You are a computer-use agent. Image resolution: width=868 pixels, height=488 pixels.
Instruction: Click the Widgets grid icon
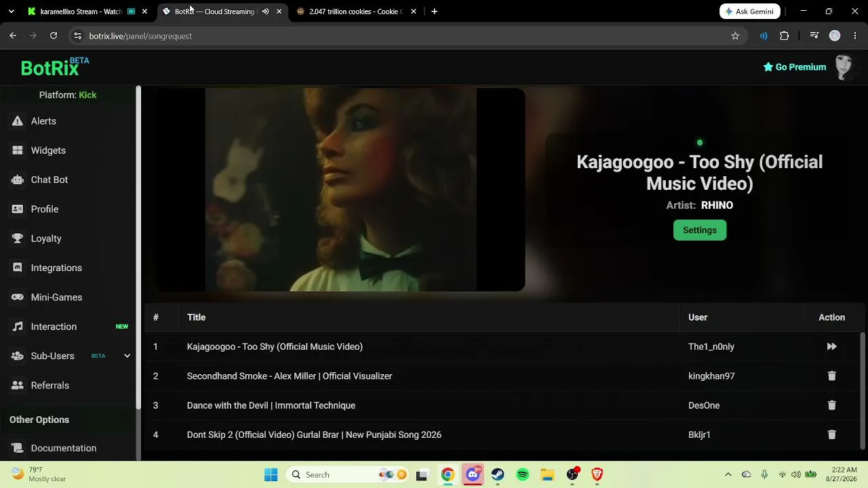tap(18, 150)
